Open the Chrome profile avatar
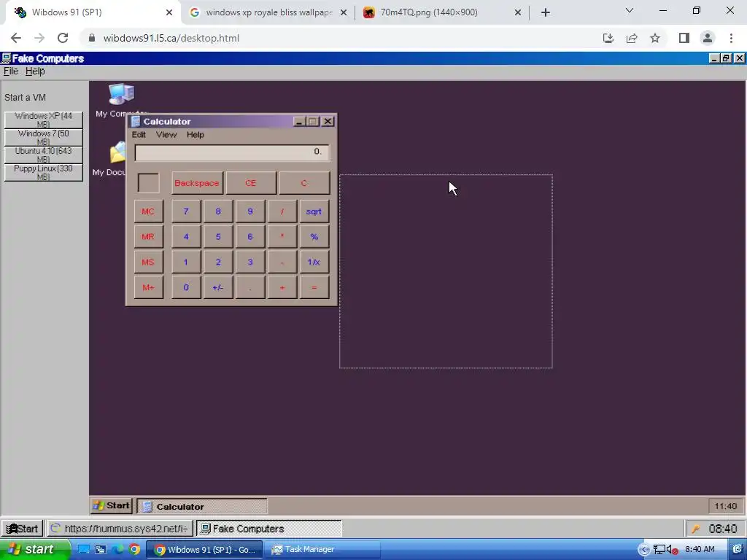 coord(708,38)
